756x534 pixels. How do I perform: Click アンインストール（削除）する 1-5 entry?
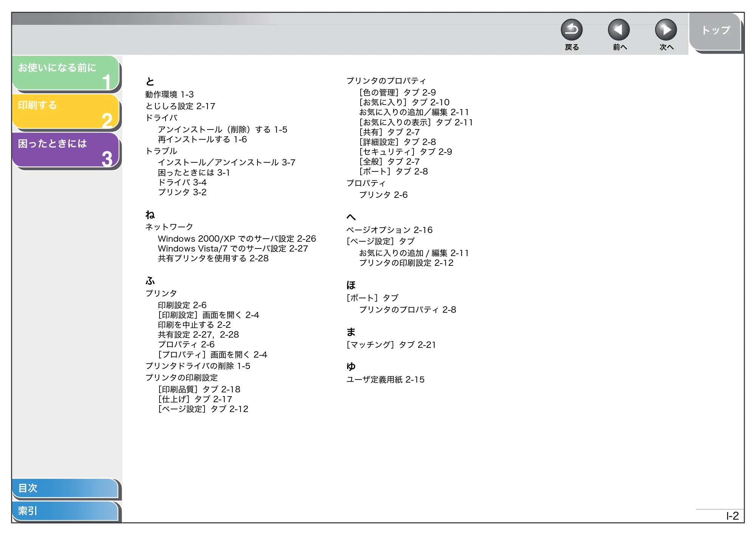223,130
